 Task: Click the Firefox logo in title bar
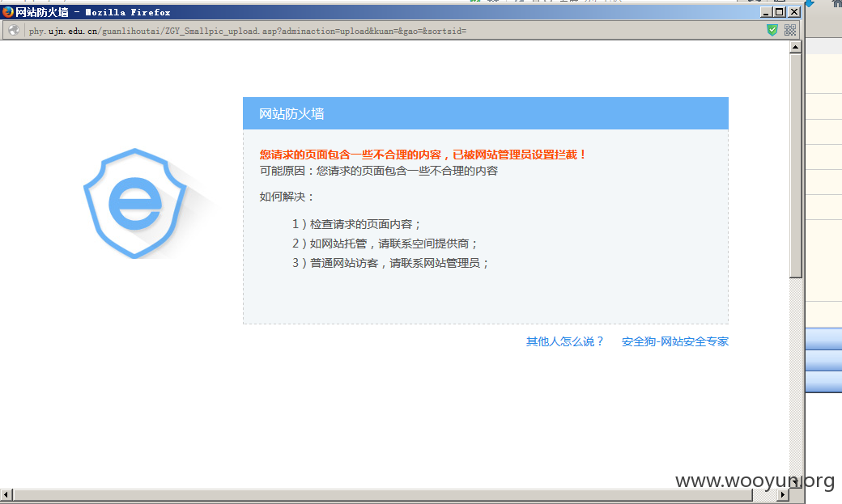pos(7,12)
